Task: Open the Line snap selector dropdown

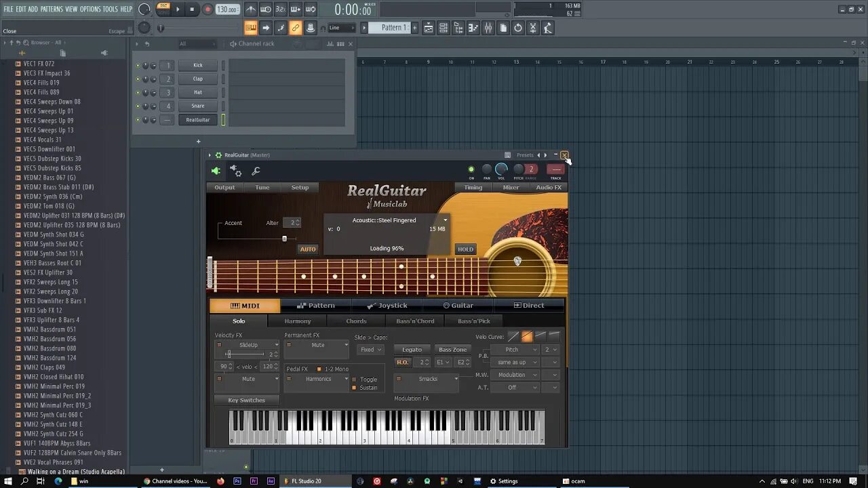Action: 342,28
